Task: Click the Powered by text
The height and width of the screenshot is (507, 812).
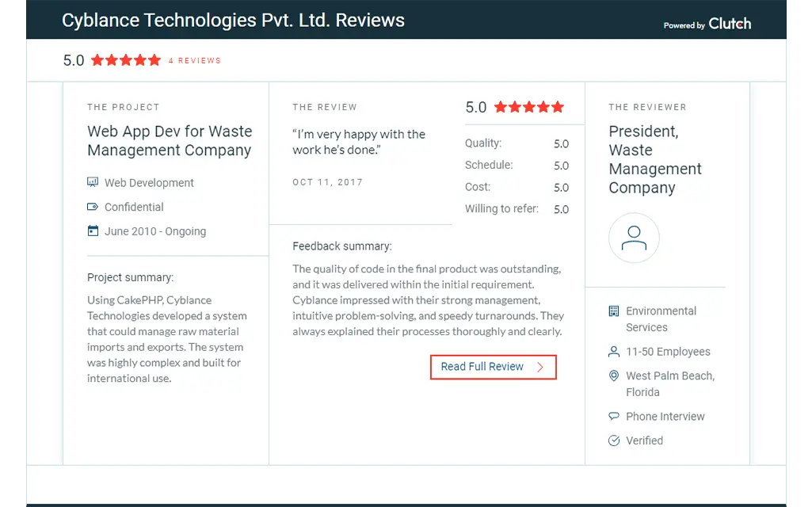Action: coord(684,25)
